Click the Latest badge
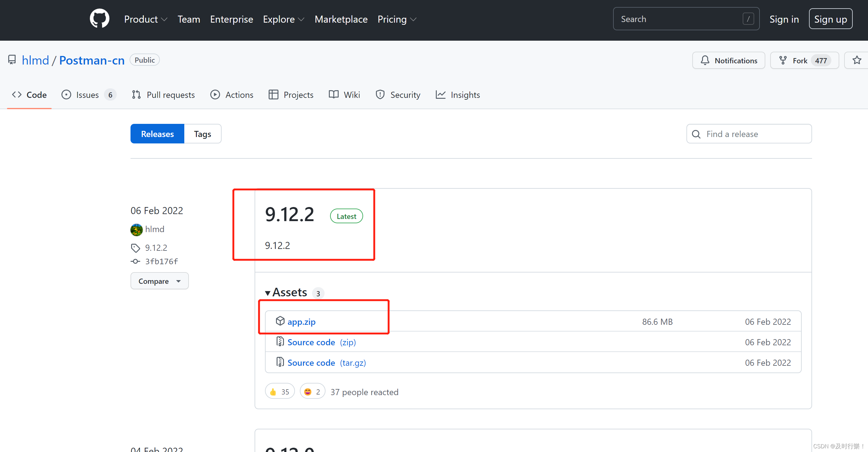 coord(346,216)
